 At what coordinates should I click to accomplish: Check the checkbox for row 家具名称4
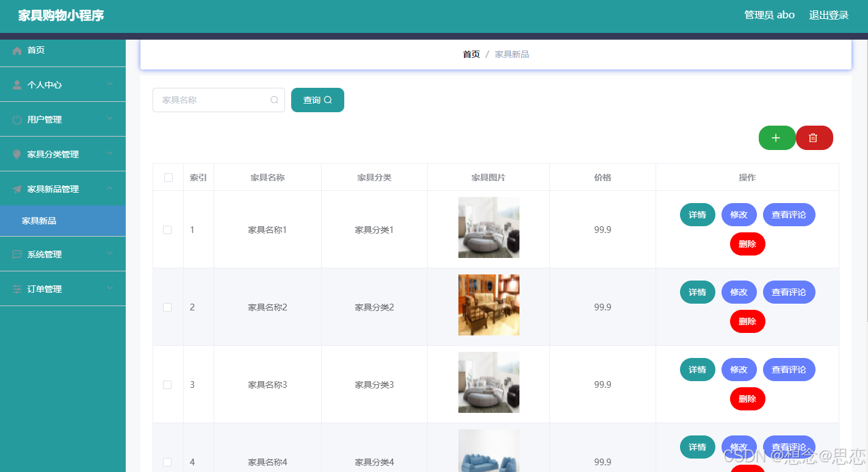click(167, 462)
